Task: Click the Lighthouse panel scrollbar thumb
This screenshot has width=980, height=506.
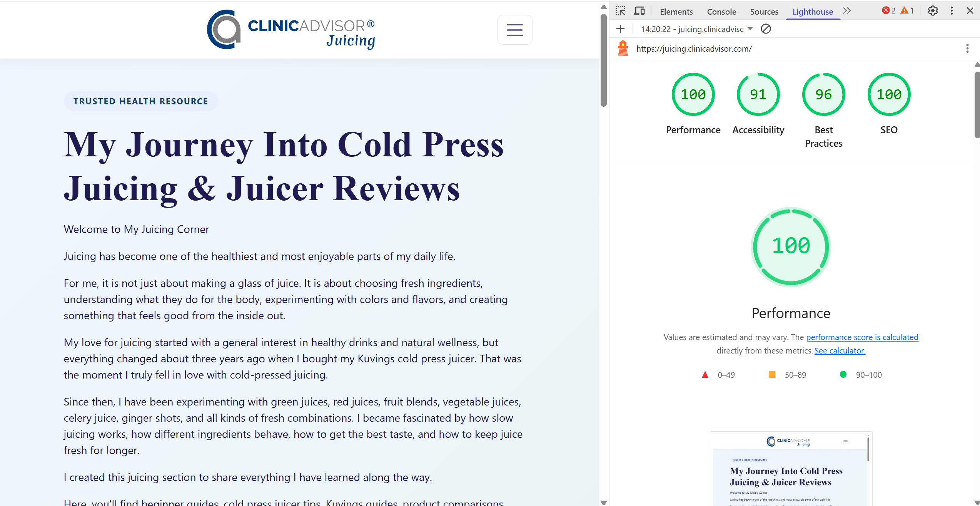Action: (977, 104)
